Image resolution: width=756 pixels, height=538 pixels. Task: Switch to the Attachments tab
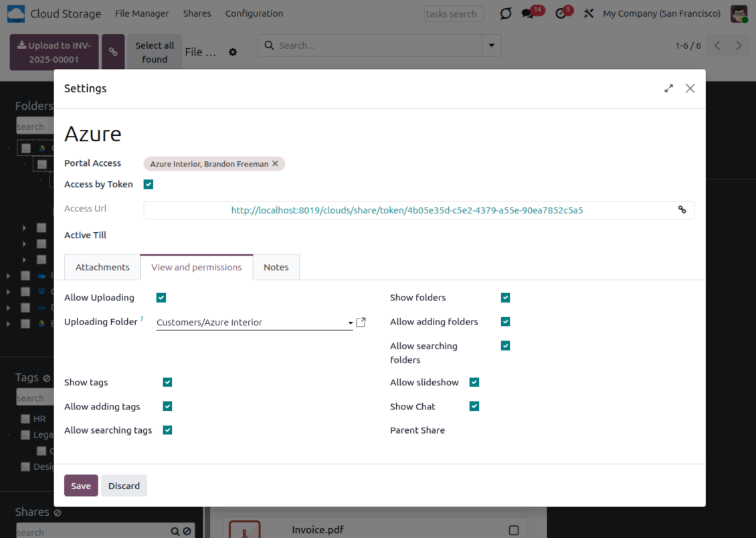coord(102,267)
